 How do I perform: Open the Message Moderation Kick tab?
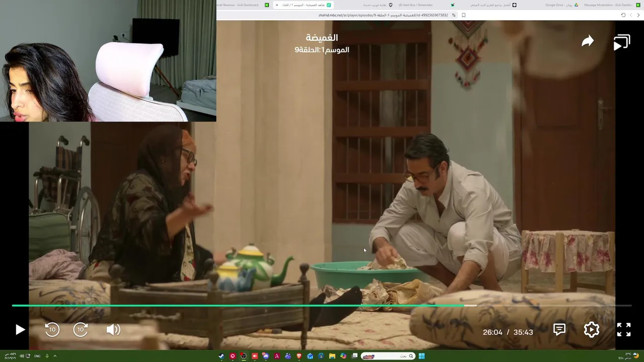click(611, 5)
